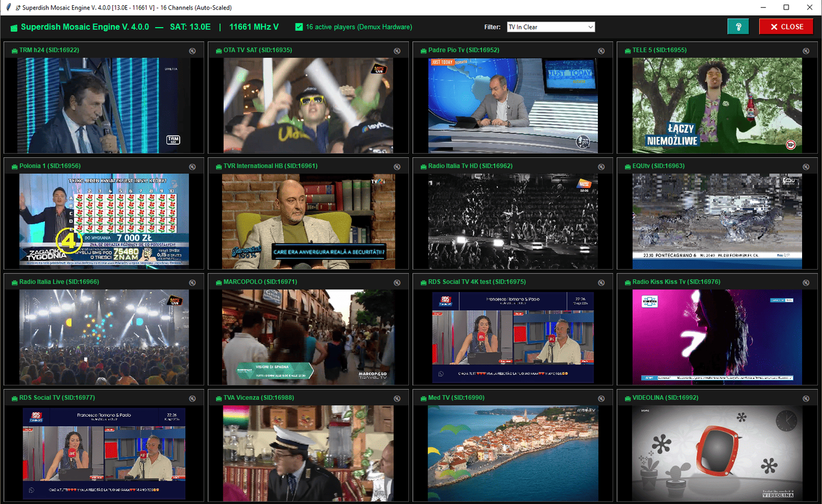Click the TV icon beside Padre Pio Tv

(x=423, y=50)
